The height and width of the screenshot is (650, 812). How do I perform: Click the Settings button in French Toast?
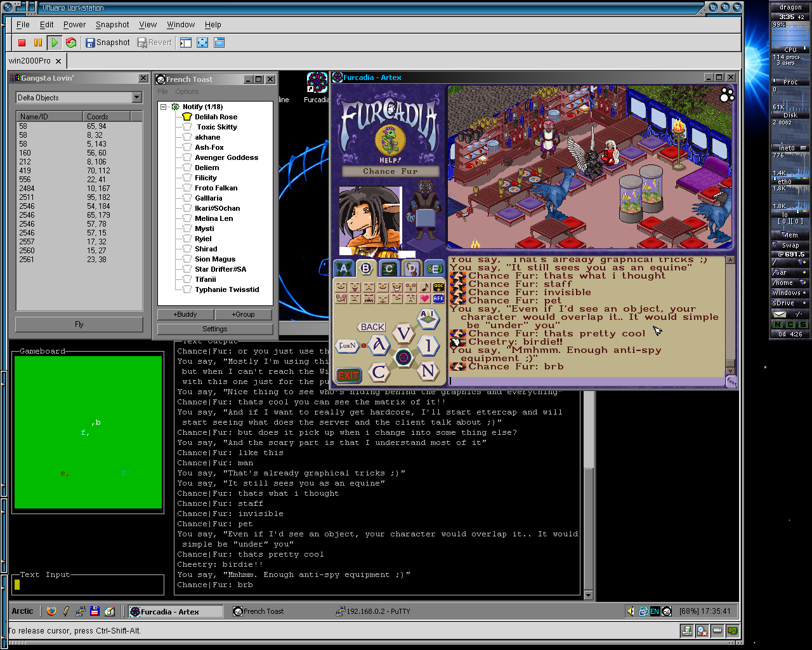click(215, 329)
